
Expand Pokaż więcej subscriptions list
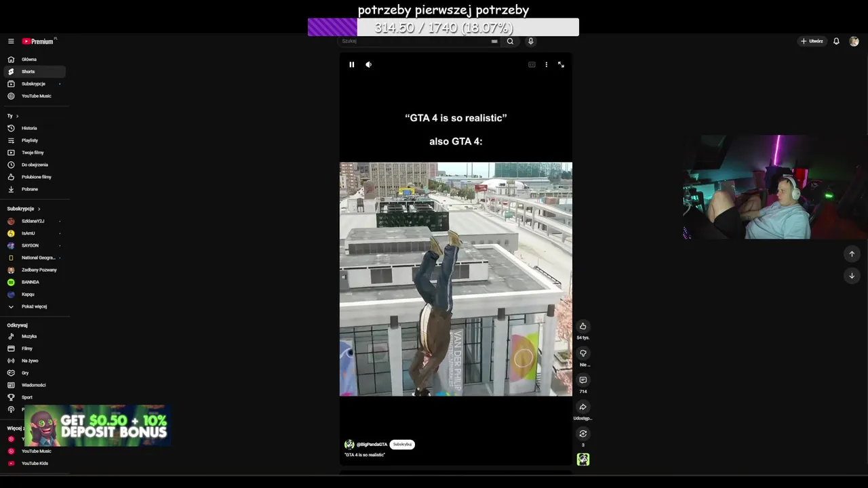tap(35, 306)
